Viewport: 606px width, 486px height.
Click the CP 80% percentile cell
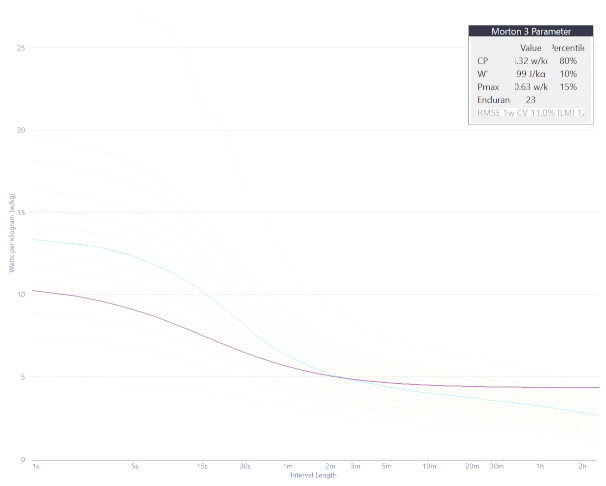[568, 61]
